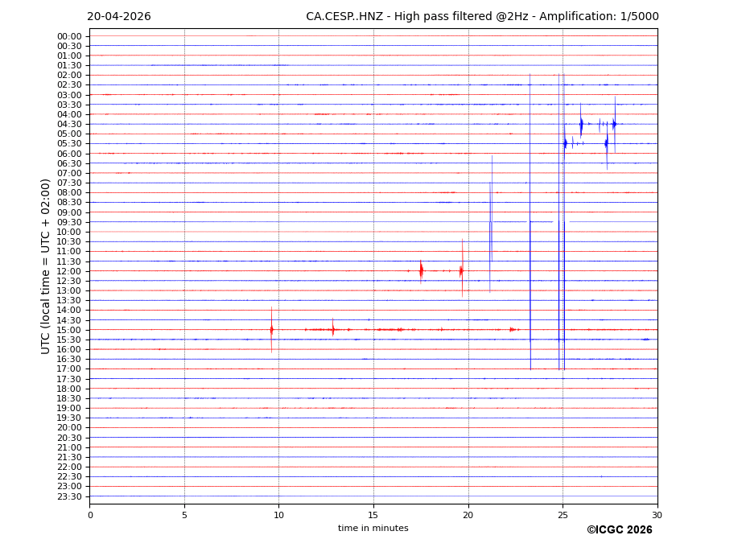The image size is (746, 560).
Task: Click the vertical "UTC (local time = UTC + 02:00)" label
Action: (x=46, y=266)
